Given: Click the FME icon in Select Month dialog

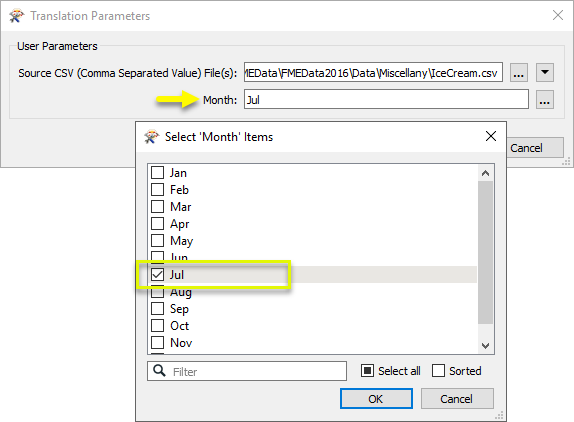Looking at the screenshot, I should coord(152,137).
